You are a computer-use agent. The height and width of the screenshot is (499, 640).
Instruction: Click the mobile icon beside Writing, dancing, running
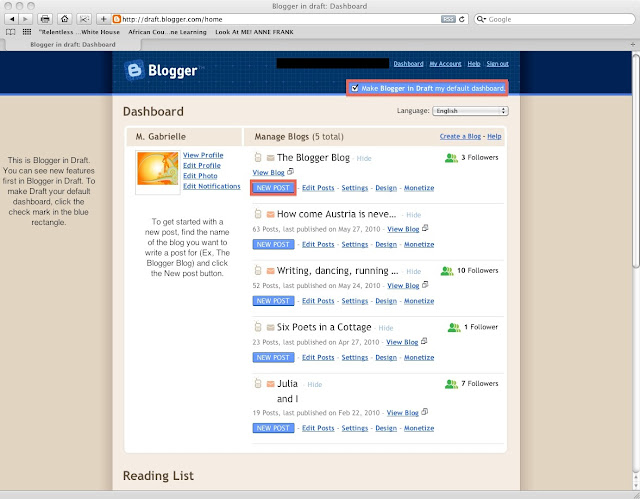[x=258, y=271]
